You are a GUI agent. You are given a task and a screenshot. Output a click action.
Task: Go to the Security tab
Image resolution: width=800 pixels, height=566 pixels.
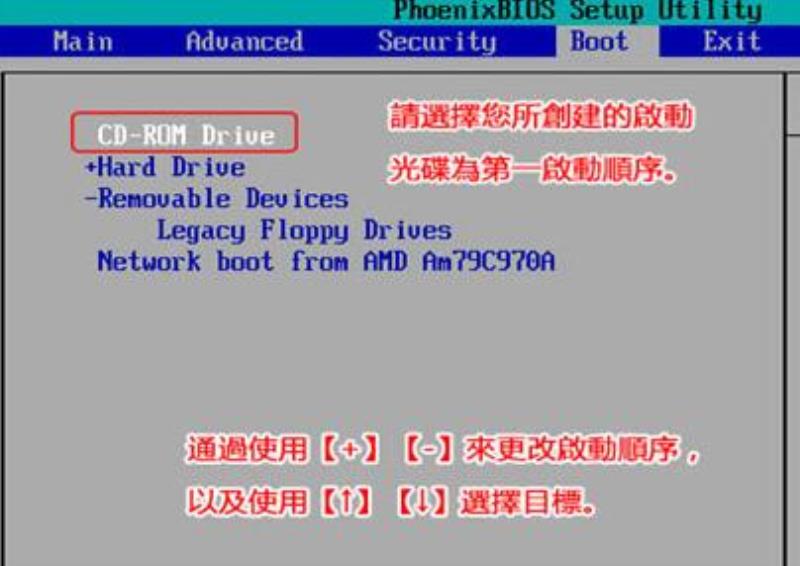(437, 42)
